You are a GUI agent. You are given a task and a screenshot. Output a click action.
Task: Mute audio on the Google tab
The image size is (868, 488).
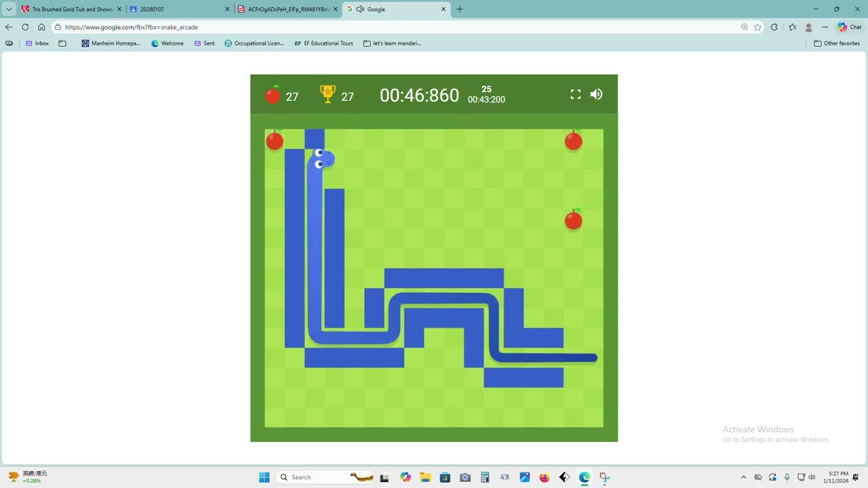coord(360,9)
